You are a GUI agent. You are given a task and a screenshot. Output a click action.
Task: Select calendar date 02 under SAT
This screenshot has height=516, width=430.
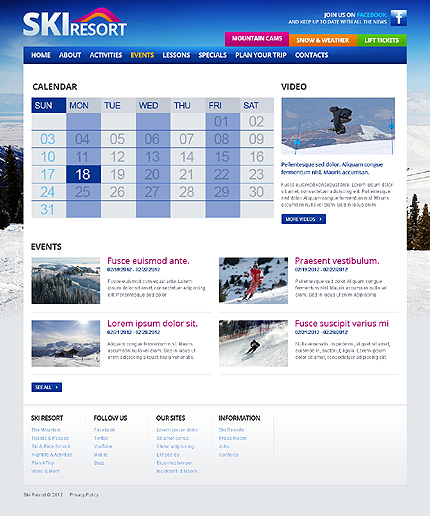click(x=257, y=122)
